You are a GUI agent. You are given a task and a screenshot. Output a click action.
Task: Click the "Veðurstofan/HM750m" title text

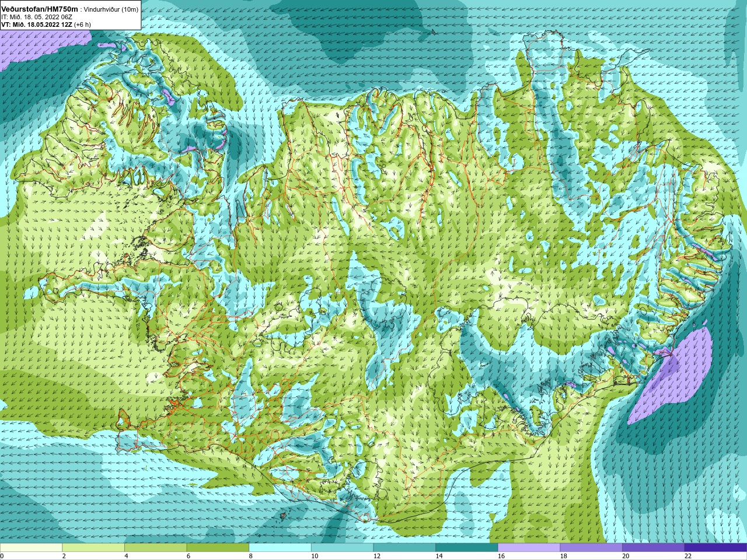[40, 9]
